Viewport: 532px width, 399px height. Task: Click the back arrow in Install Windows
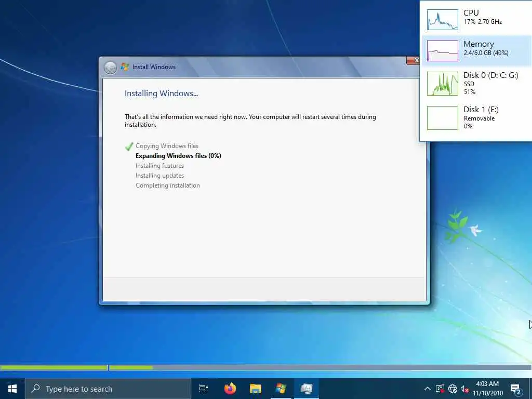point(110,68)
